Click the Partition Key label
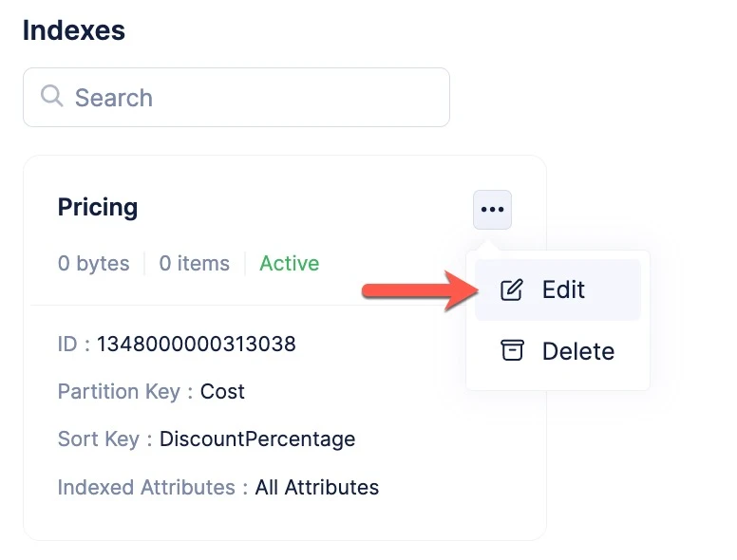This screenshot has width=737, height=560. 119,392
